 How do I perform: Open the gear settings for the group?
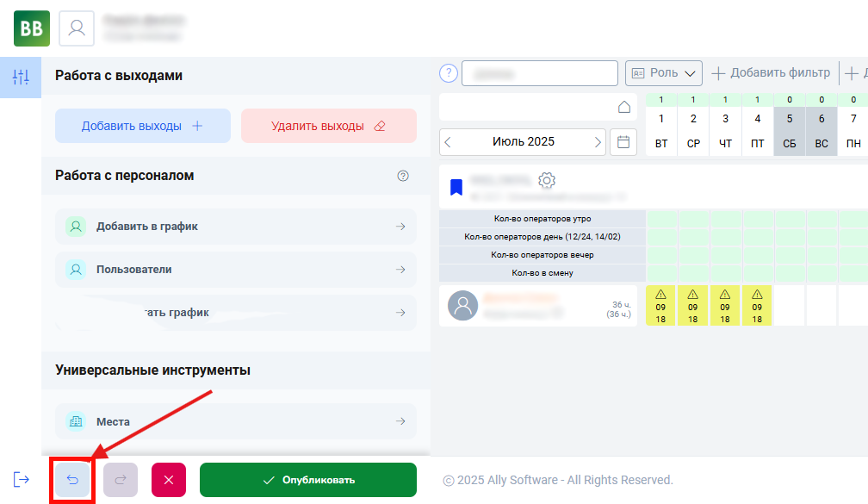tap(546, 181)
